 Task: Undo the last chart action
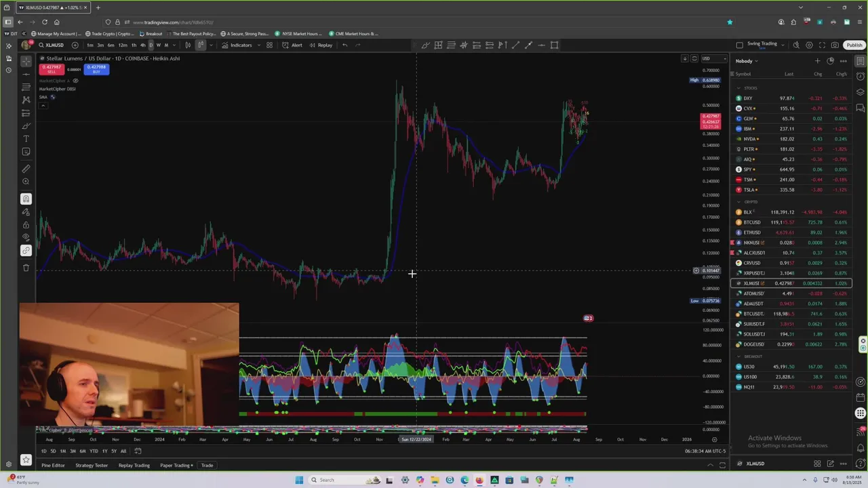tap(344, 45)
